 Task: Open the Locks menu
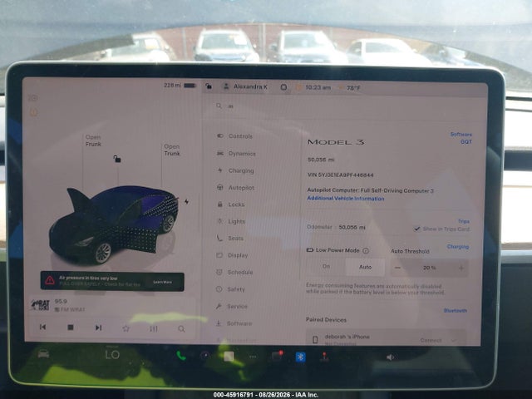pos(231,204)
